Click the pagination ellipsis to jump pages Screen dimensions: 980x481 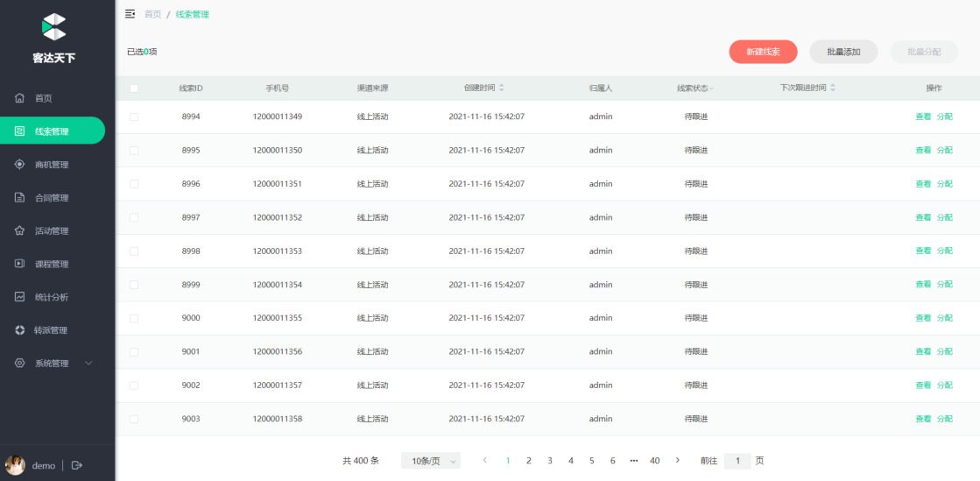pos(634,460)
